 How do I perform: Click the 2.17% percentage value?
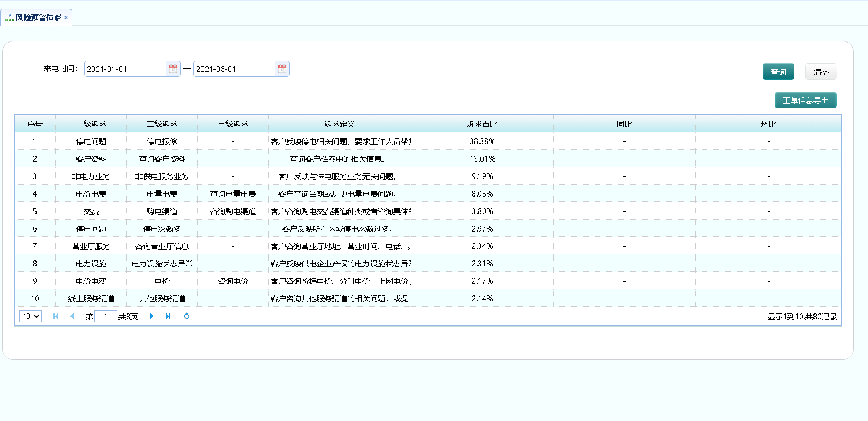(x=483, y=281)
